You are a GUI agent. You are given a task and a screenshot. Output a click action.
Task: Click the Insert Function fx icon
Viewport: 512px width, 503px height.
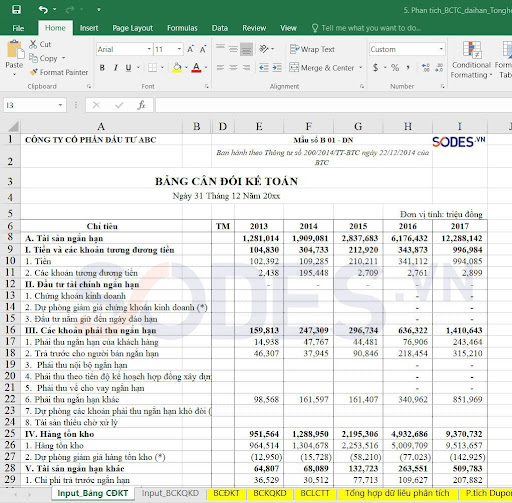pos(141,105)
